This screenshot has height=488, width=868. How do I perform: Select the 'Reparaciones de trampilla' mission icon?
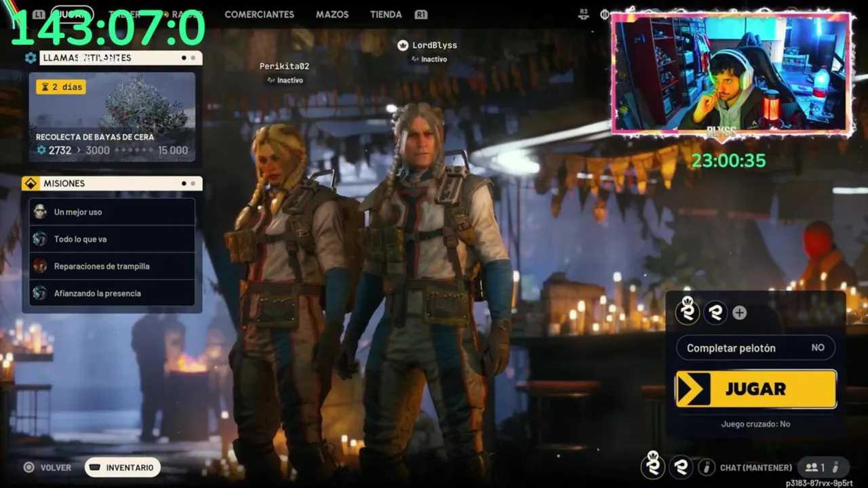40,266
